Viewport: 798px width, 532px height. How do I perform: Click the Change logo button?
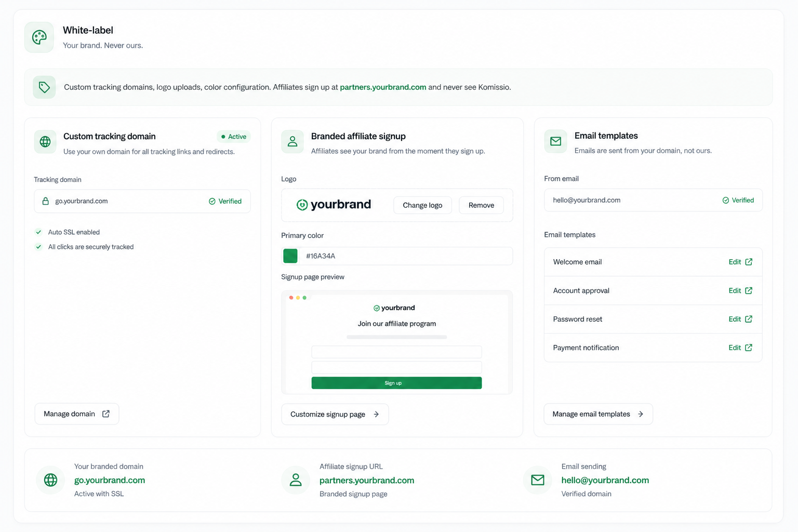[422, 205]
